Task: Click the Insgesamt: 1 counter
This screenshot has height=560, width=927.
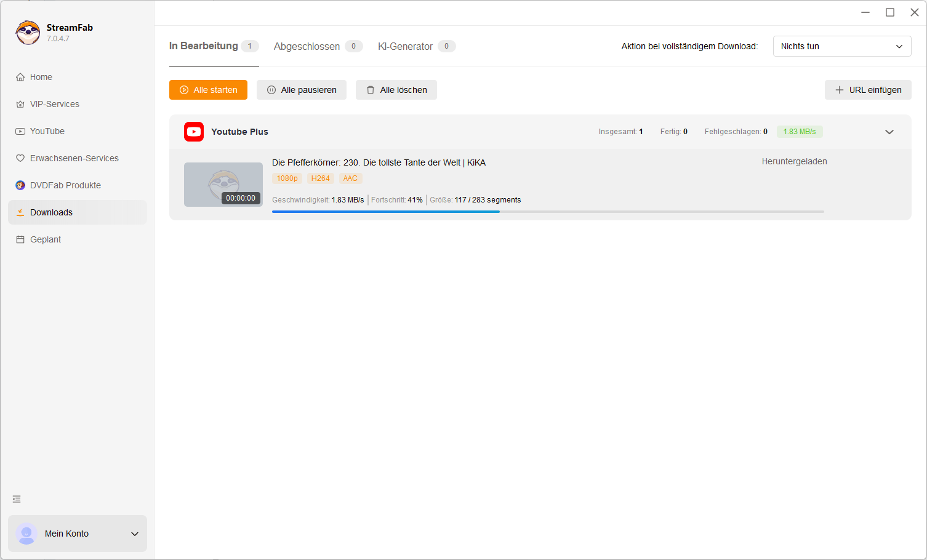Action: (x=620, y=132)
